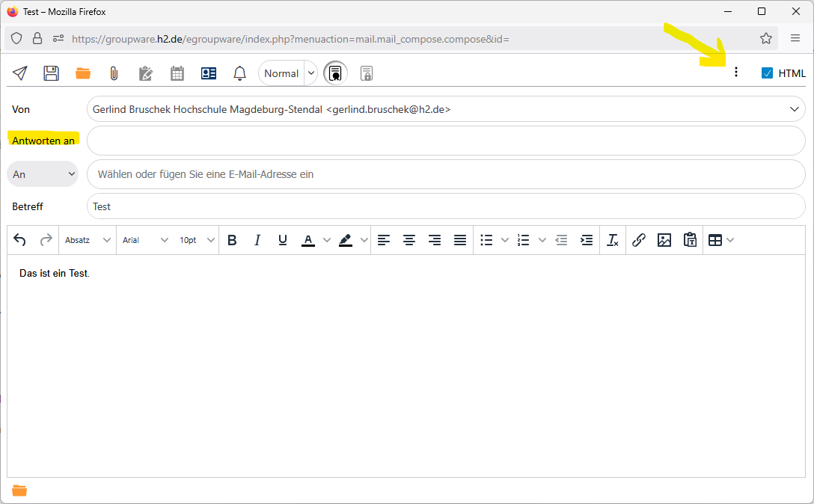Open the Firefox hamburger application menu
The height and width of the screenshot is (504, 814).
pyautogui.click(x=795, y=38)
